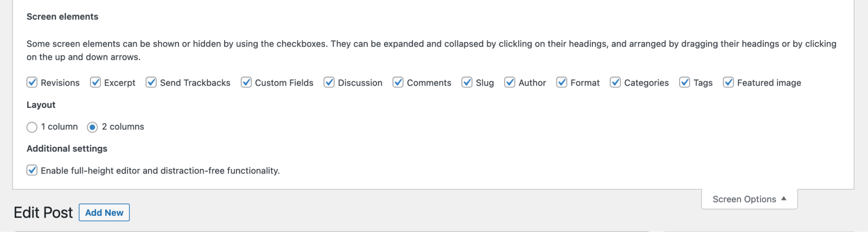
Task: Toggle the Featured image checkbox
Action: 729,82
